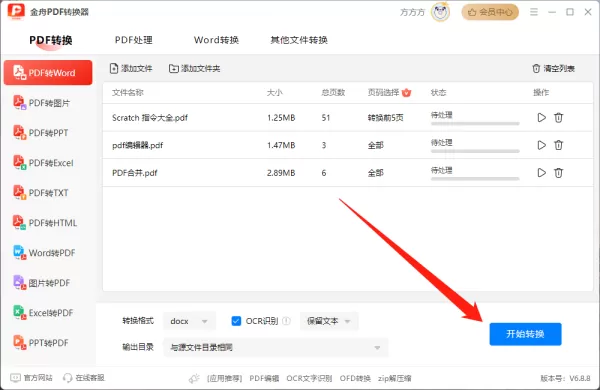Click the OCR识别 info help icon
600x390 pixels.
pyautogui.click(x=286, y=321)
